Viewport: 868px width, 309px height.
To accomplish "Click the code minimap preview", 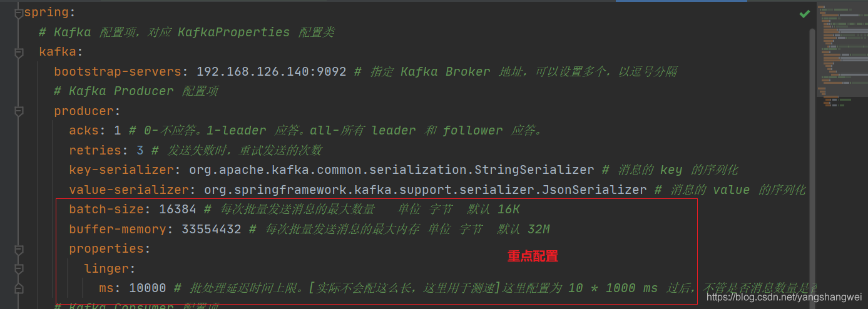I will pos(842,56).
